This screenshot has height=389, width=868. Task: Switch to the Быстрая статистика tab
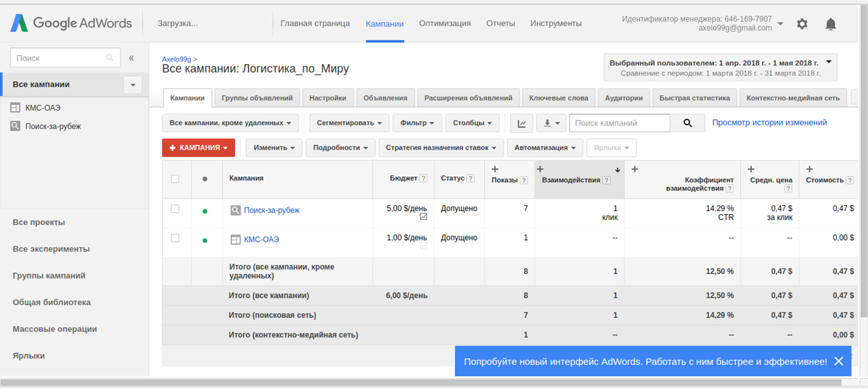click(x=695, y=98)
